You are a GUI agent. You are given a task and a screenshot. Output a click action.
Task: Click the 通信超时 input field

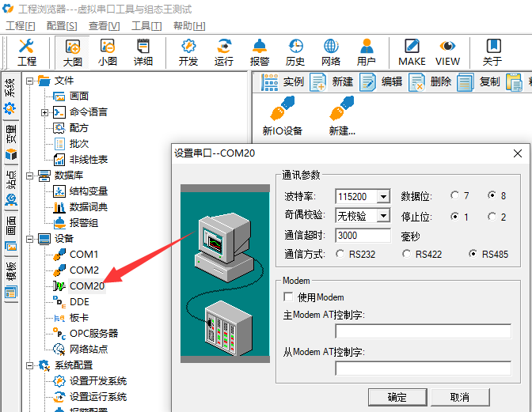coord(363,235)
